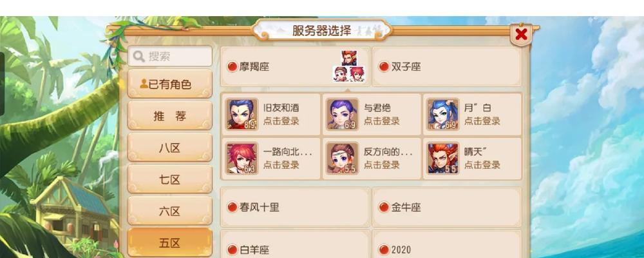This screenshot has width=644, height=258.
Task: Select the 双子座 server
Action: pos(447,66)
